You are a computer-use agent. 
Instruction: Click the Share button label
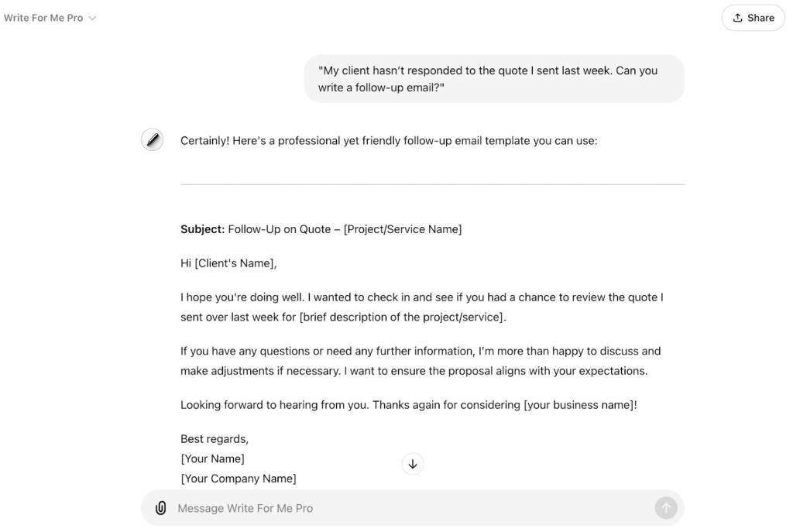(x=760, y=18)
